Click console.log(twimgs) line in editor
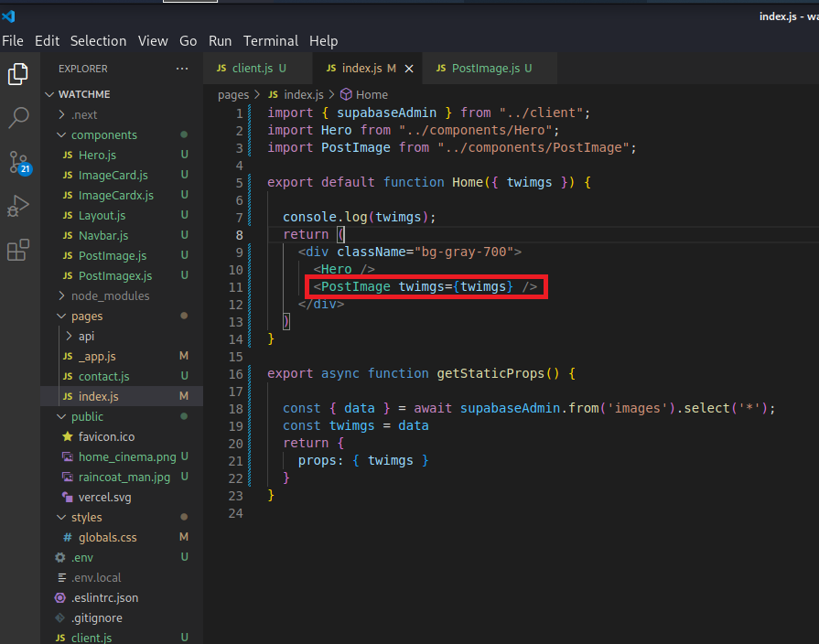 click(360, 217)
